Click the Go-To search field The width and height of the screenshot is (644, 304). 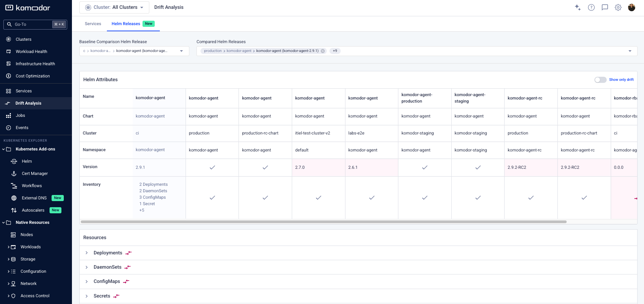(x=35, y=24)
